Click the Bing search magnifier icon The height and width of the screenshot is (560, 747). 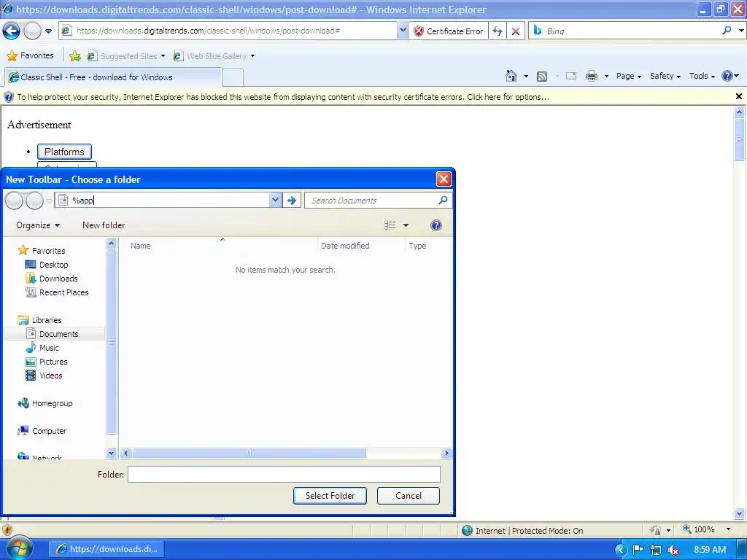727,31
